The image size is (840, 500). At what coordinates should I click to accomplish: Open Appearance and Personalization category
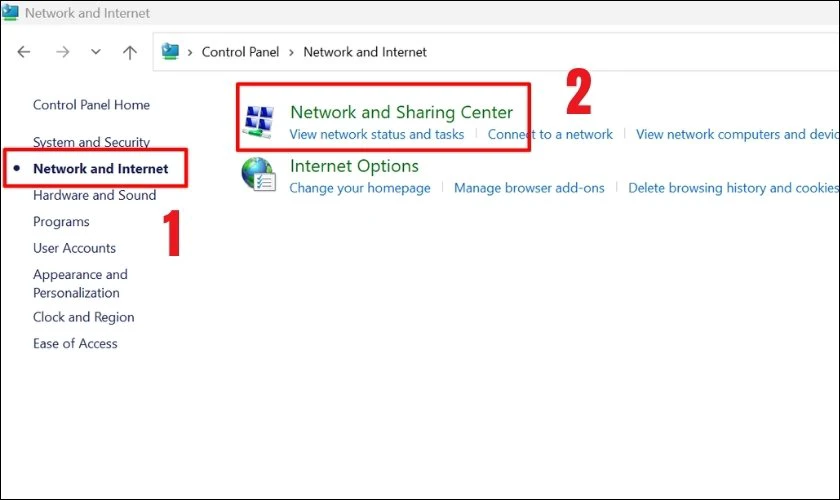coord(80,283)
